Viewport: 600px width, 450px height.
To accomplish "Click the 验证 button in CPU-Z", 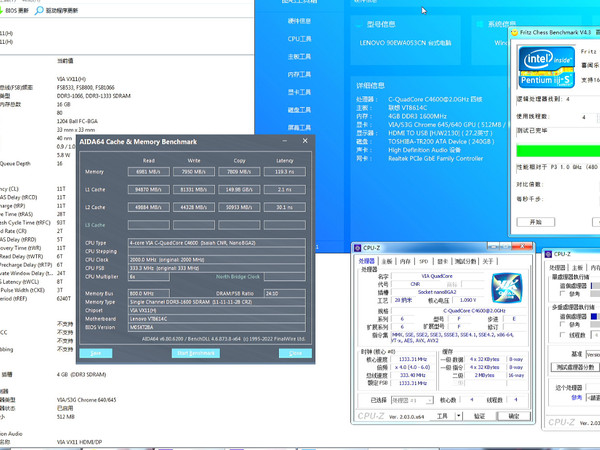I will click(x=479, y=416).
